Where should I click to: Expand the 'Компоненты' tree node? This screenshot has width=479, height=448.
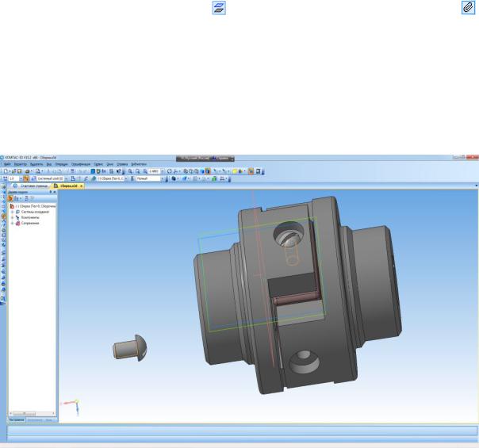(13, 217)
